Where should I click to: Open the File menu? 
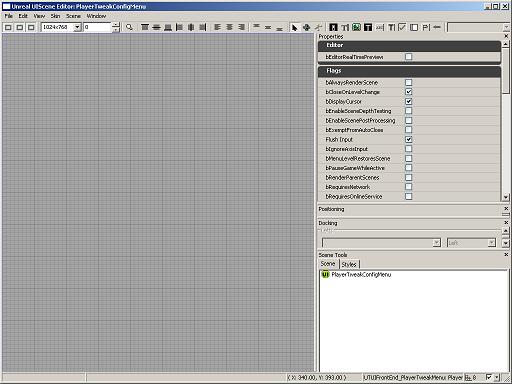point(9,16)
